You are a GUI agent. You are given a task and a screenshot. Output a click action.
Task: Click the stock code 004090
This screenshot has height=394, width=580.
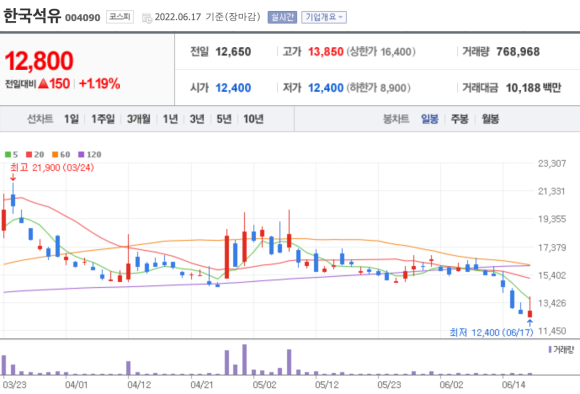click(82, 18)
